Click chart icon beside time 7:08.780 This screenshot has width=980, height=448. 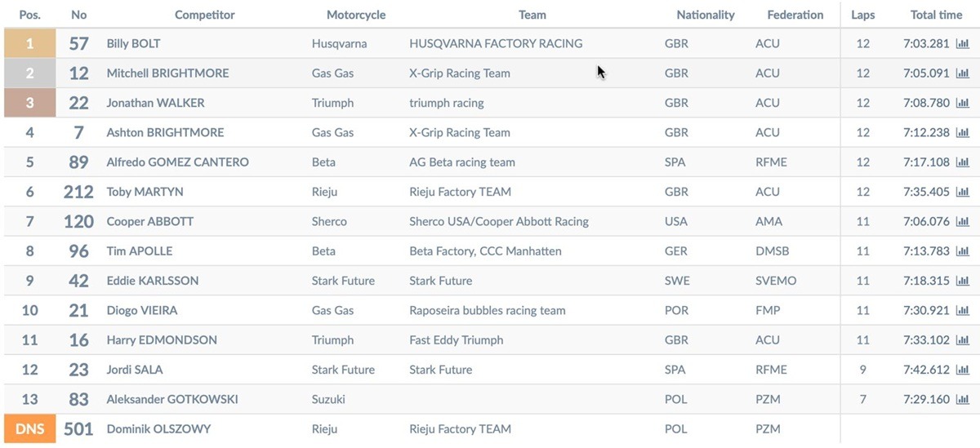[962, 104]
